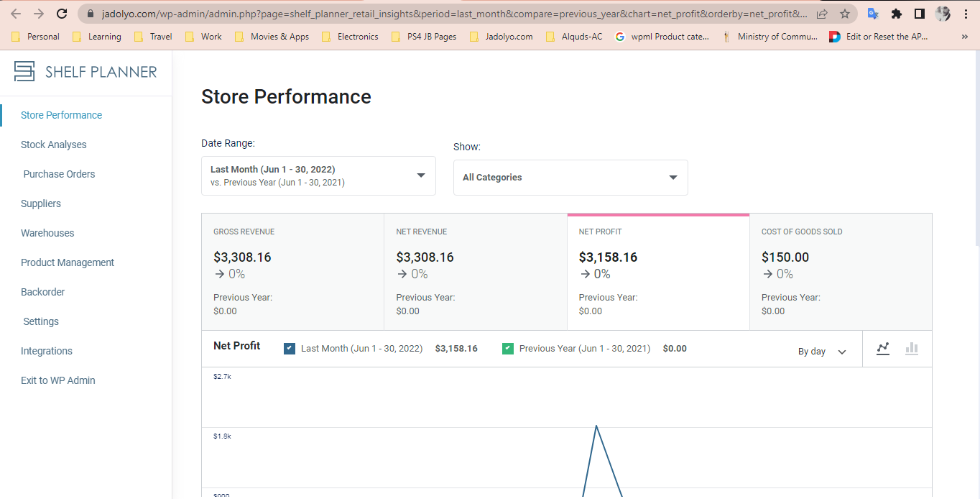Uncheck Previous Year (Jun 1 - 30, 2021) series
The height and width of the screenshot is (499, 980).
tap(508, 349)
